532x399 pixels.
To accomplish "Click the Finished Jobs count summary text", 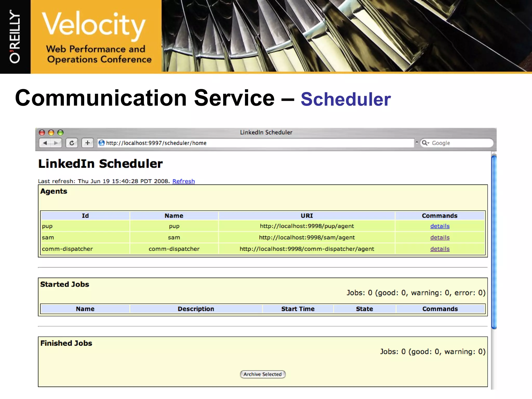I will tap(433, 352).
